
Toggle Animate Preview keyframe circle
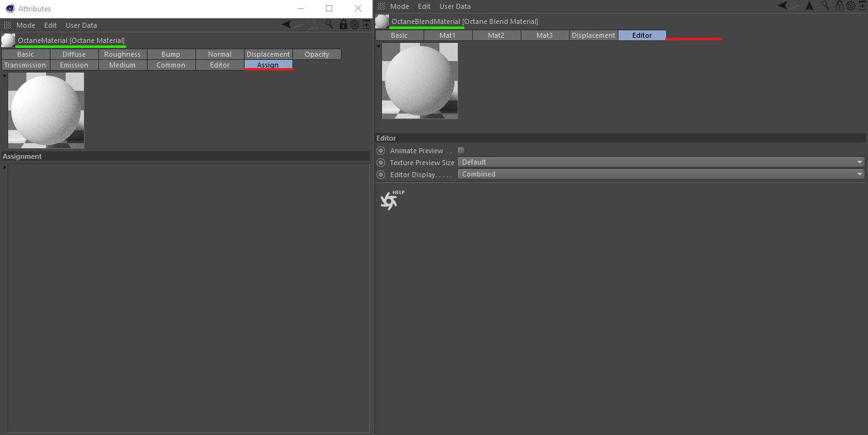[x=381, y=151]
